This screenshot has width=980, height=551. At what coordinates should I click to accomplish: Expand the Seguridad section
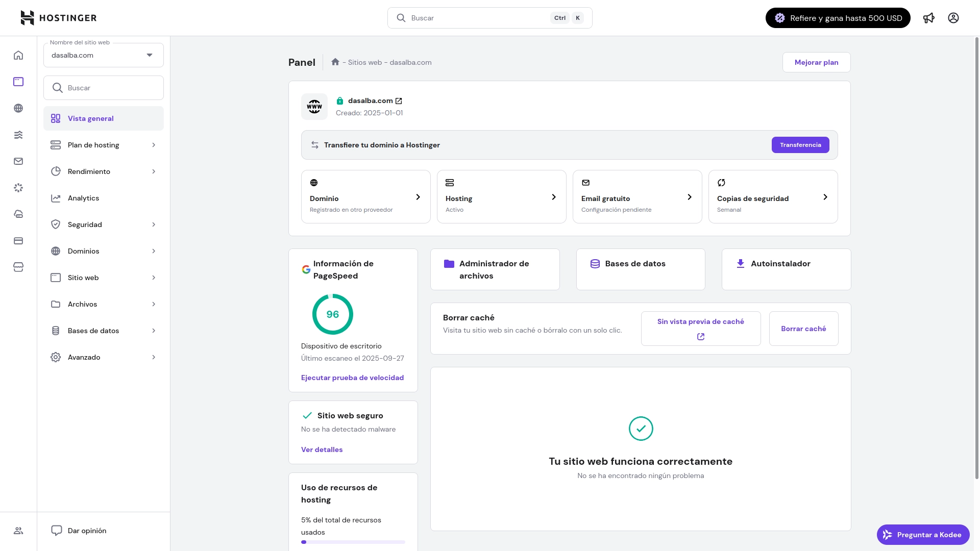coord(104,224)
